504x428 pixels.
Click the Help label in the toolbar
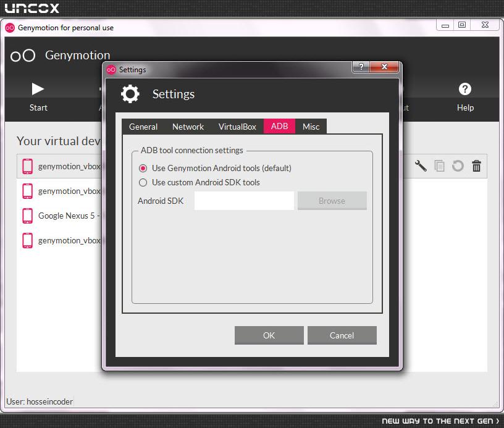[x=465, y=107]
